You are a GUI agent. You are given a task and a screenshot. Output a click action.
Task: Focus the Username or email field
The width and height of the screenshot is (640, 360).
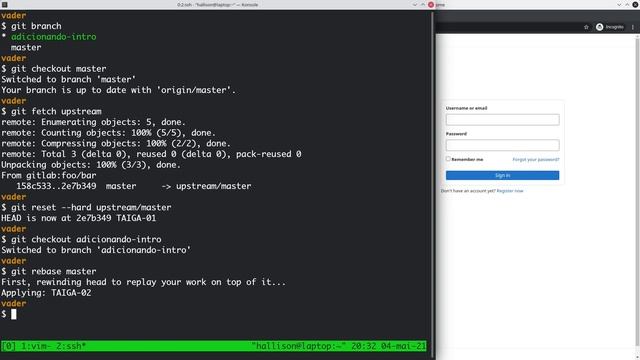tap(502, 120)
